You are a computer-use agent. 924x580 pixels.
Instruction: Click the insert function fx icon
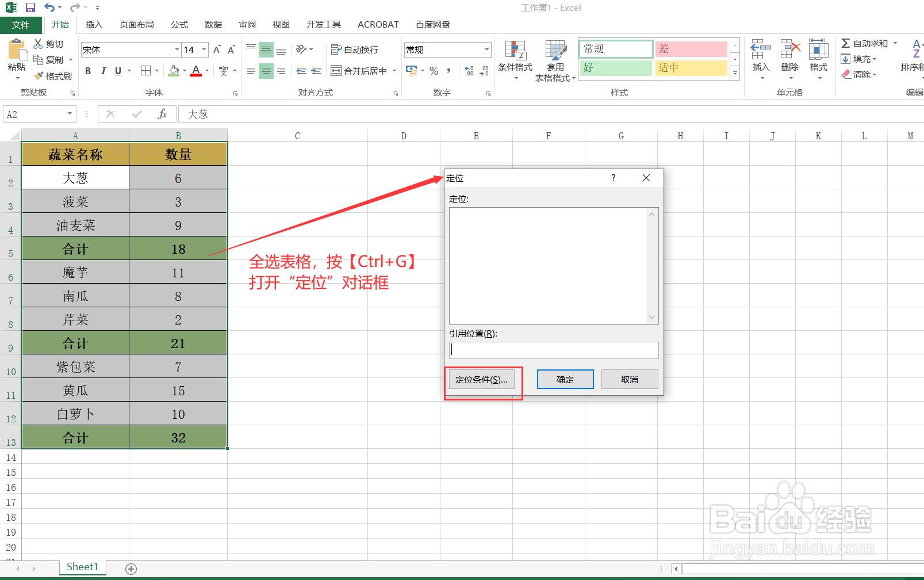click(163, 114)
